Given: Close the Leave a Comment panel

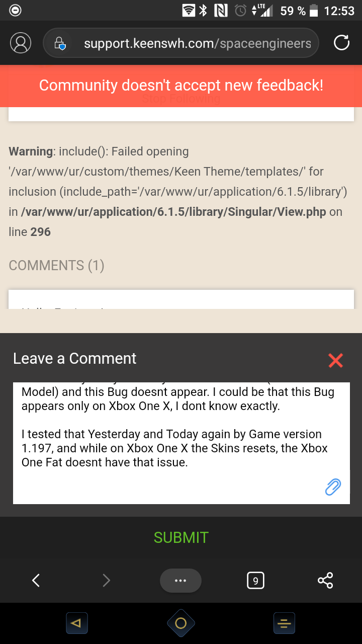Looking at the screenshot, I should coord(335,360).
